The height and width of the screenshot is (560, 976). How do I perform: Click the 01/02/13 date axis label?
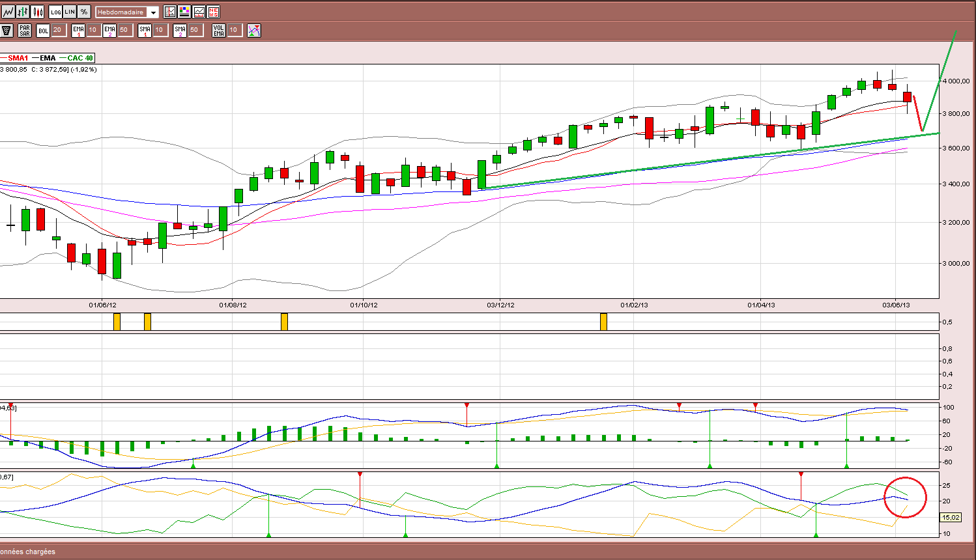[635, 305]
